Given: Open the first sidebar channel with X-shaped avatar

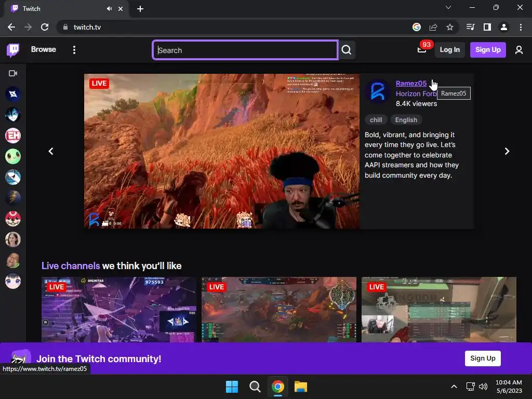Looking at the screenshot, I should click(x=13, y=94).
